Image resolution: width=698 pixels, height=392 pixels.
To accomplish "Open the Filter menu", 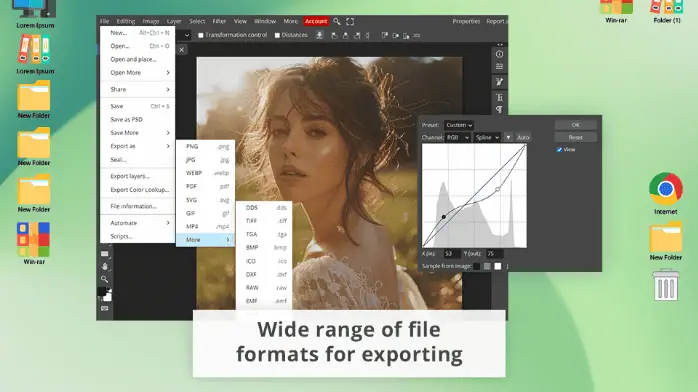I will pyautogui.click(x=219, y=21).
